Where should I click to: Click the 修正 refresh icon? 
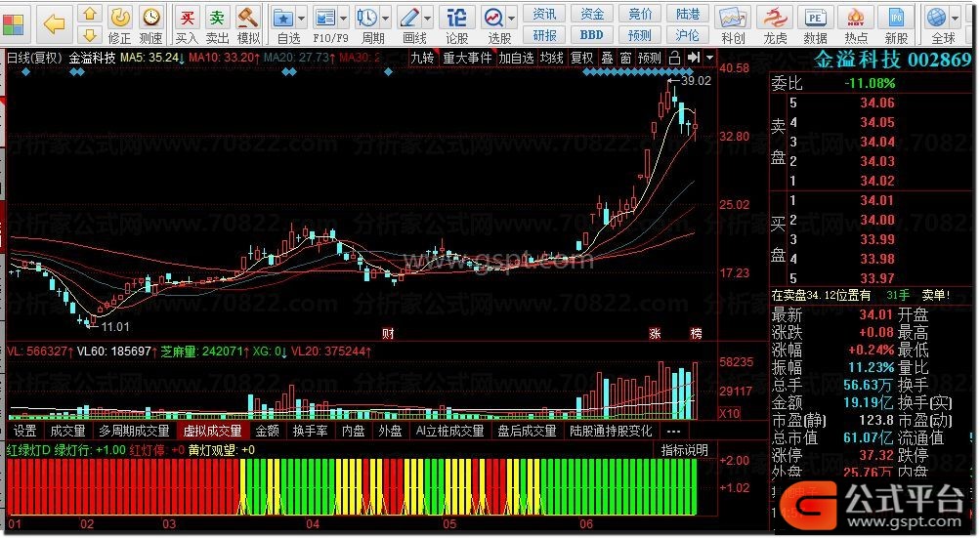click(x=120, y=18)
